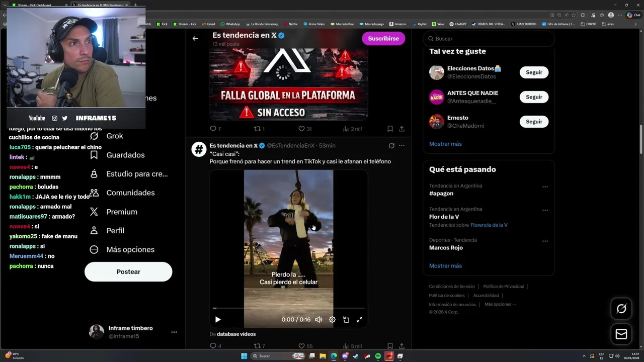The height and width of the screenshot is (362, 644).
Task: Like the Casi casi post
Action: click(305, 346)
